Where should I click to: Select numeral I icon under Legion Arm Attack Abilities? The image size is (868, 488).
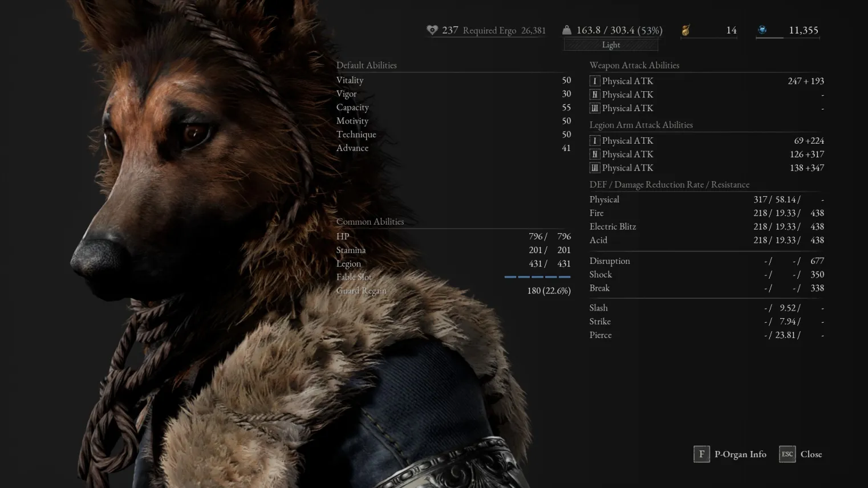[595, 141]
